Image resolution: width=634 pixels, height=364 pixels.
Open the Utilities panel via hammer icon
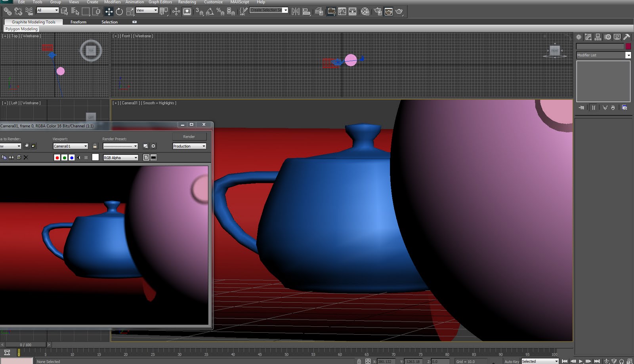pyautogui.click(x=627, y=37)
